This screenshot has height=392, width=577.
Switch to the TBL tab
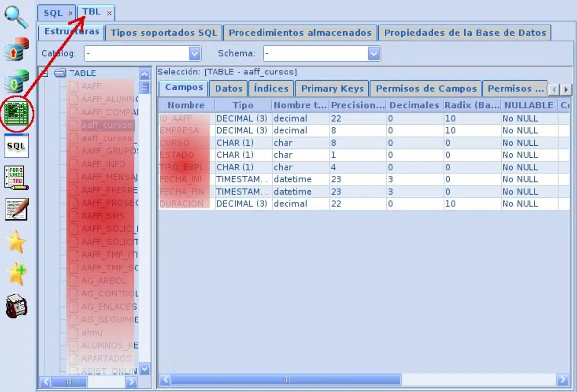tap(91, 12)
